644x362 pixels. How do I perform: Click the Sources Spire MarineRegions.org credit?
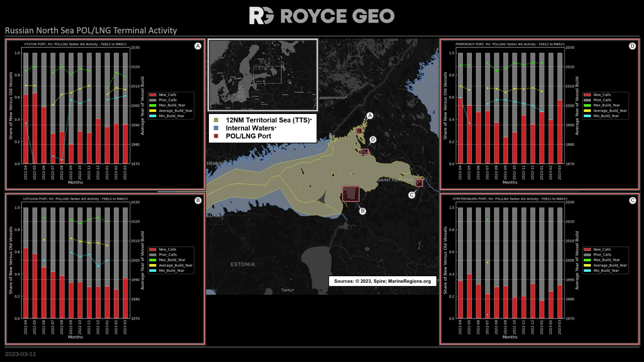click(x=382, y=281)
